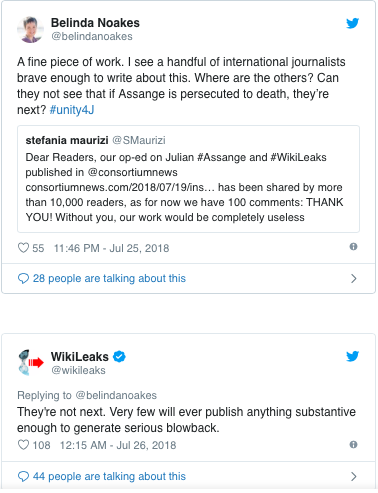Click speech bubble icon beside 44 people
The height and width of the screenshot is (493, 378).
click(23, 476)
